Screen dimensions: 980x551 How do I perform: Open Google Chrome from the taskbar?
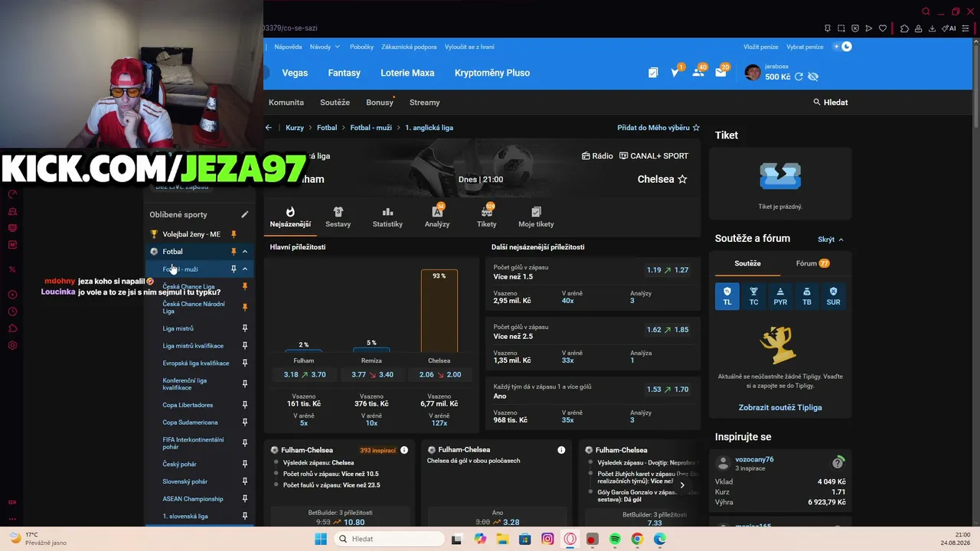(x=637, y=539)
